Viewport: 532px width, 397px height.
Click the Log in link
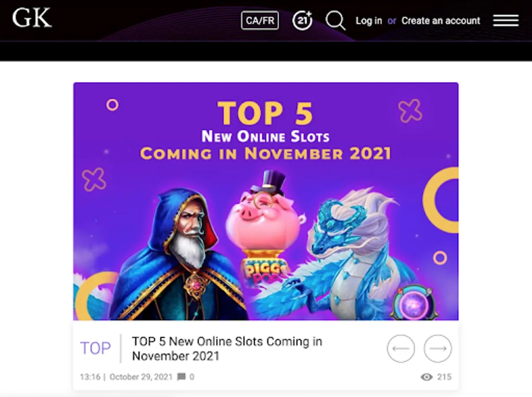pos(369,21)
